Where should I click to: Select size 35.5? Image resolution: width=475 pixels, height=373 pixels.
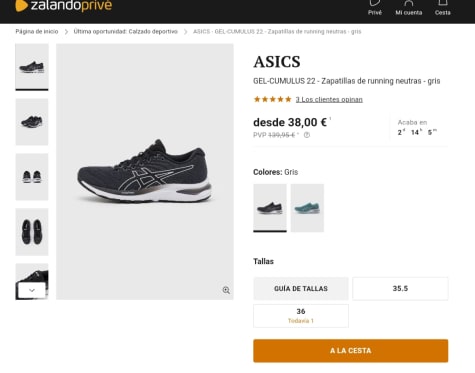[400, 288]
